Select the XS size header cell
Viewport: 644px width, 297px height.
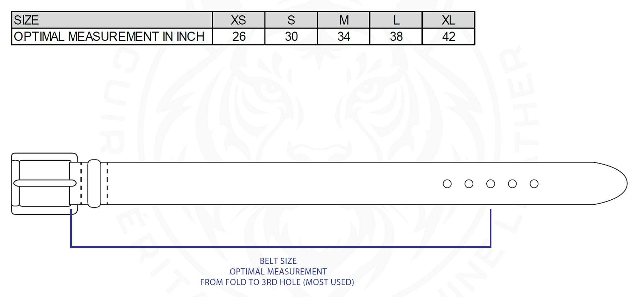239,20
